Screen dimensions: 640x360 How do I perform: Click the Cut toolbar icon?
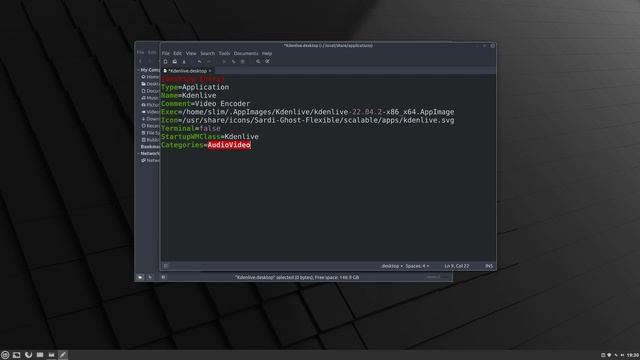pyautogui.click(x=224, y=62)
